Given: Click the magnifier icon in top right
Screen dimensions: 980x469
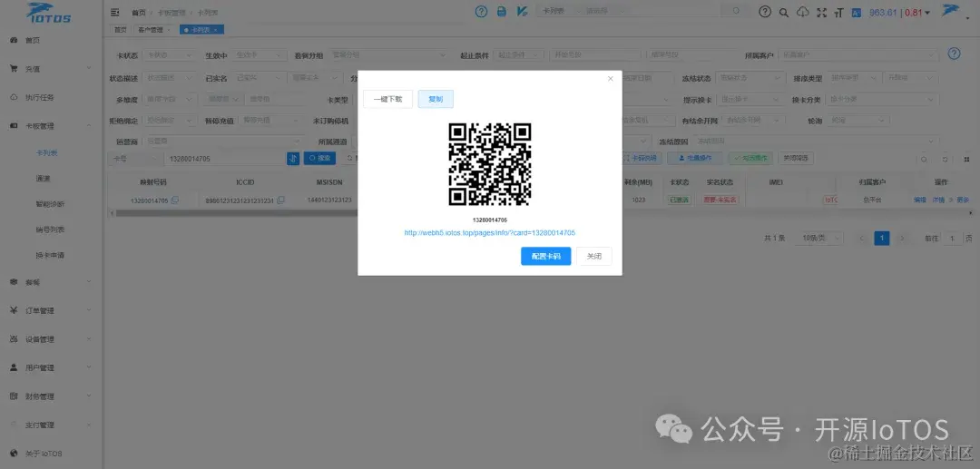Looking at the screenshot, I should pos(784,13).
